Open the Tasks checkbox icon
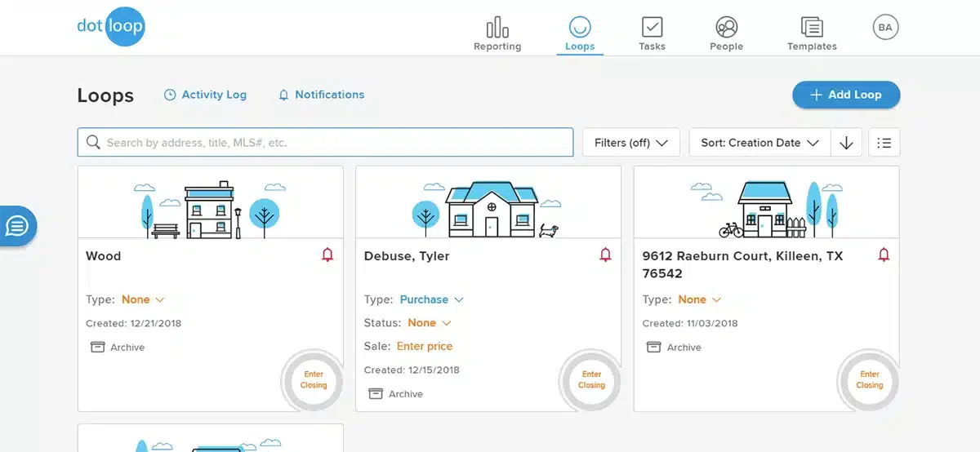Screen dimensions: 980x452 (x=652, y=28)
